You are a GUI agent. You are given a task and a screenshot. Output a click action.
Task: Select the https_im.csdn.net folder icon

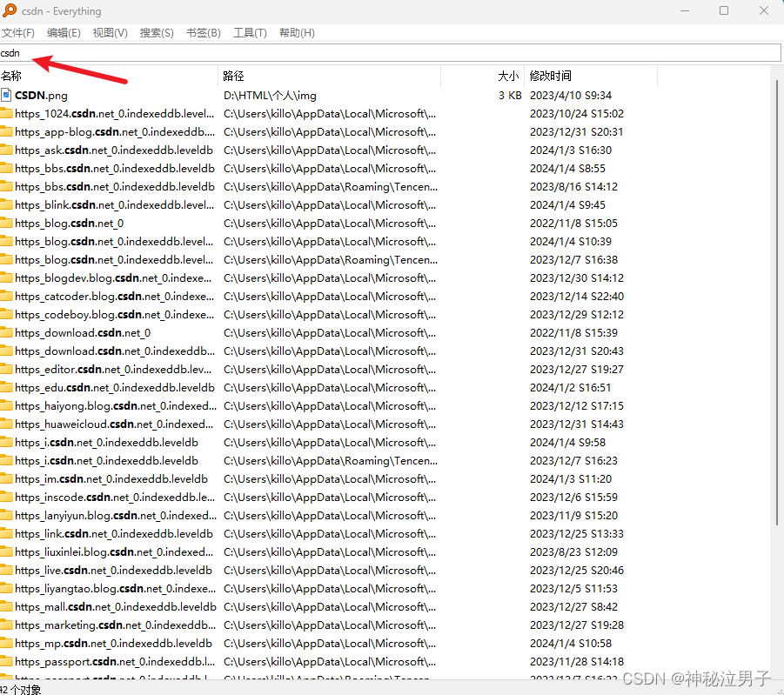click(6, 478)
